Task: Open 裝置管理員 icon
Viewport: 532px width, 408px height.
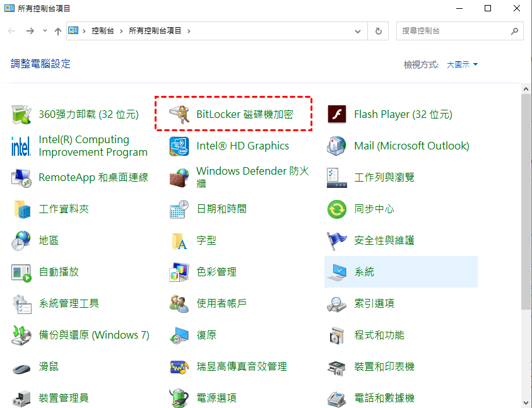Action: [21, 399]
